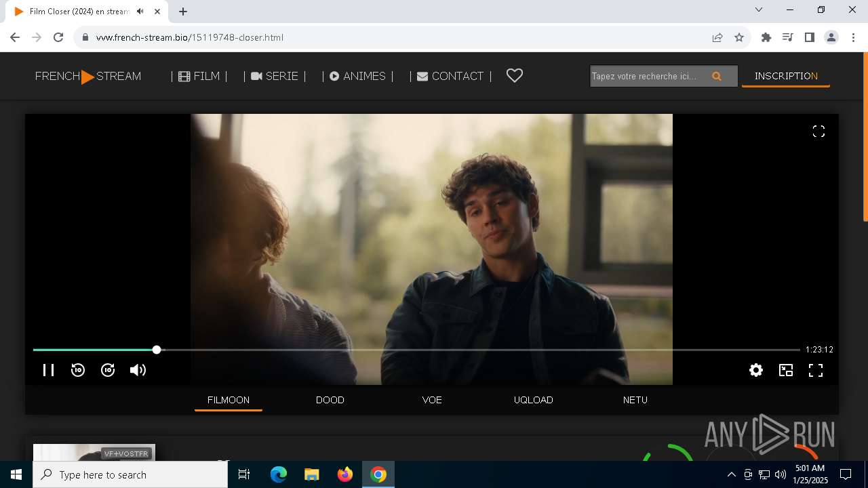The width and height of the screenshot is (868, 488).
Task: Toggle the Chrome side panel
Action: [x=810, y=37]
